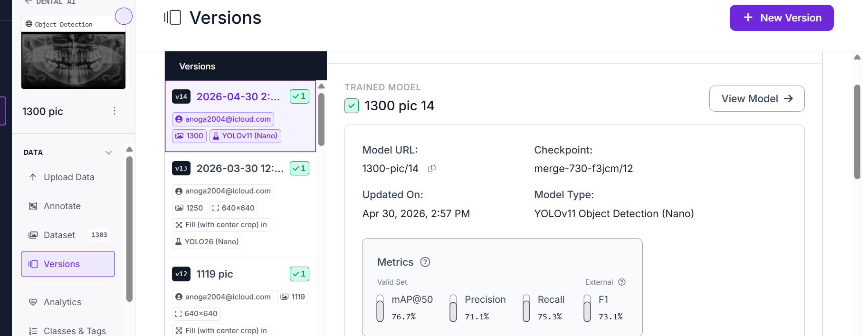Open the three-dot menu beside 1300 pic
The width and height of the screenshot is (868, 336).
point(114,111)
